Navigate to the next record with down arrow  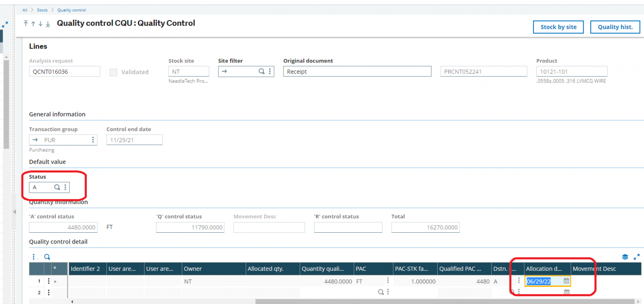(x=40, y=24)
